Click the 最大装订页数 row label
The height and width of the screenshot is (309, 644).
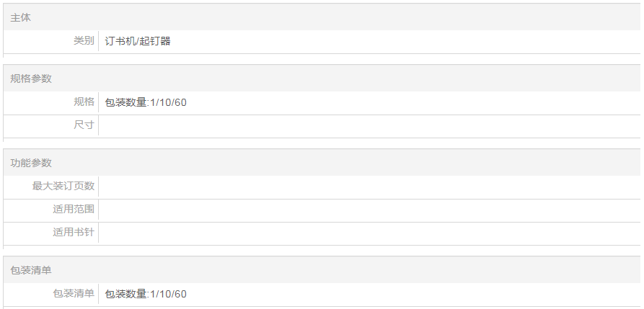click(63, 186)
